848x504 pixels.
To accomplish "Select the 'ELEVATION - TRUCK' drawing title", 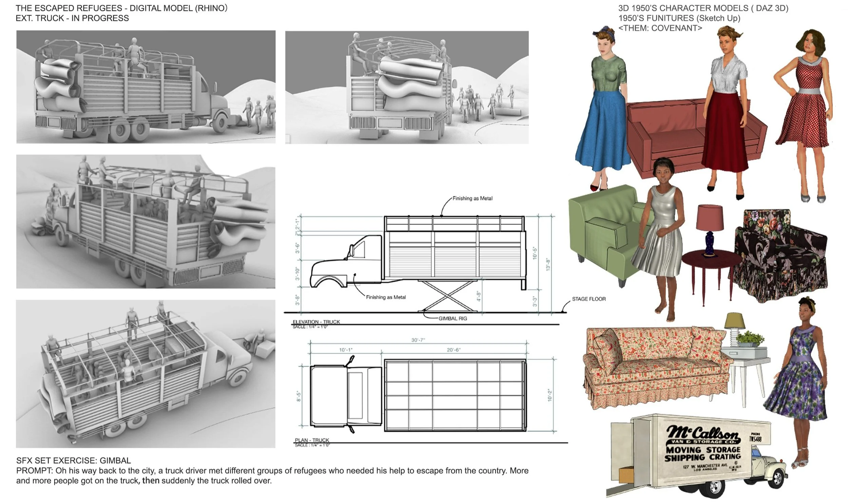I will click(316, 322).
